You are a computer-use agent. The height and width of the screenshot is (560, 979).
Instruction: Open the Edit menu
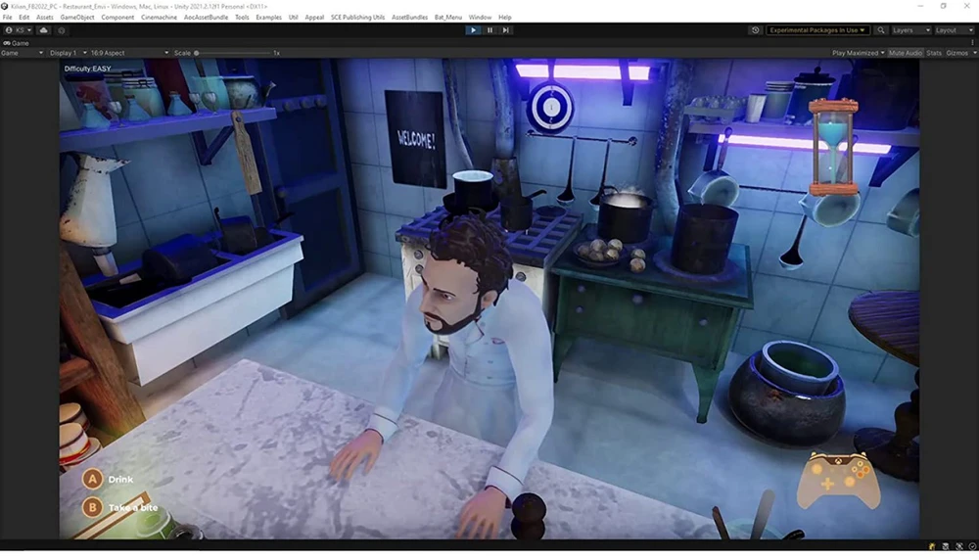[23, 18]
